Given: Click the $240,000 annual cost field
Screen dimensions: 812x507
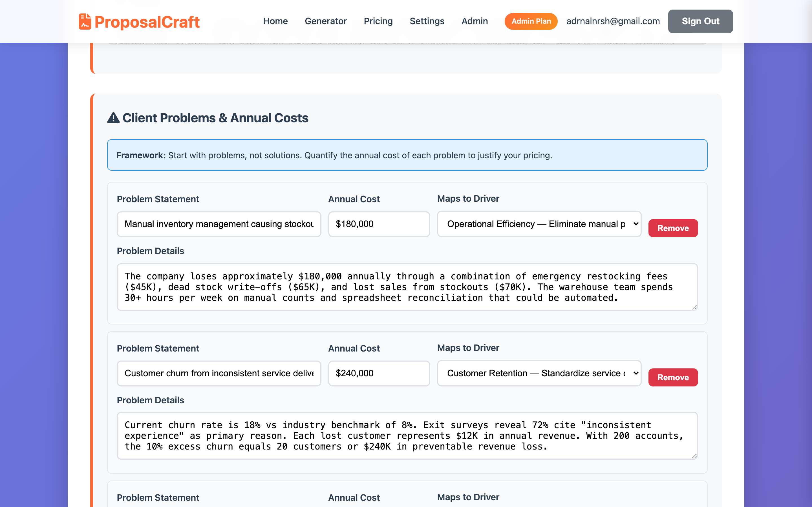Looking at the screenshot, I should (x=379, y=373).
